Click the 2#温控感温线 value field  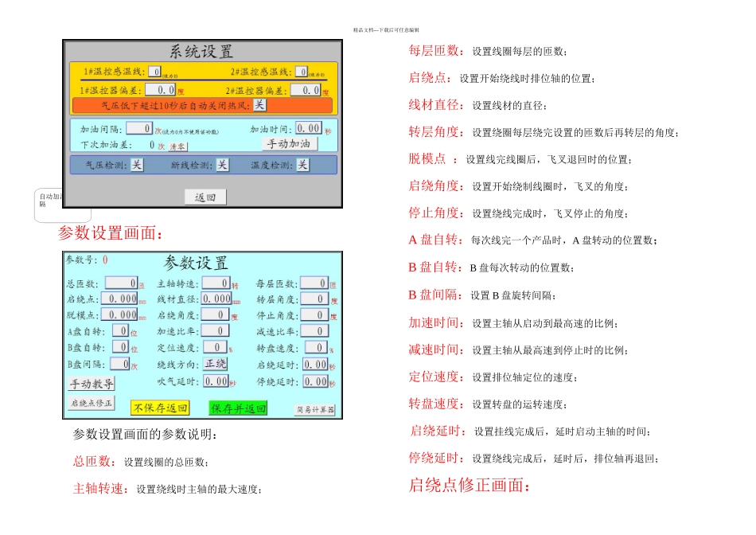click(x=302, y=72)
